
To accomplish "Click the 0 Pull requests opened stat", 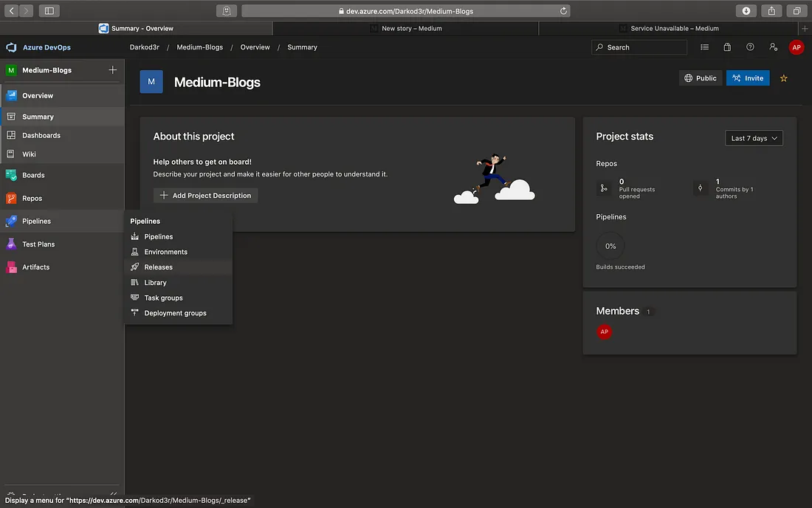I will [627, 188].
